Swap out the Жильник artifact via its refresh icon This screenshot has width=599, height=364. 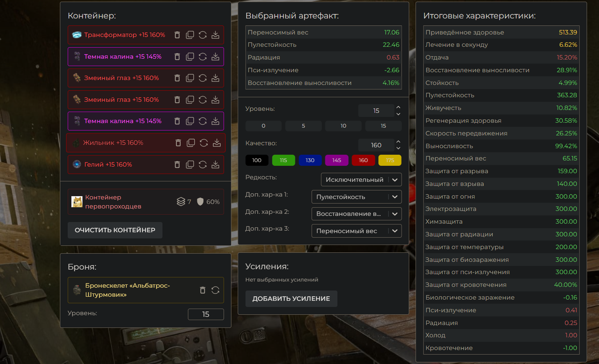(x=204, y=143)
